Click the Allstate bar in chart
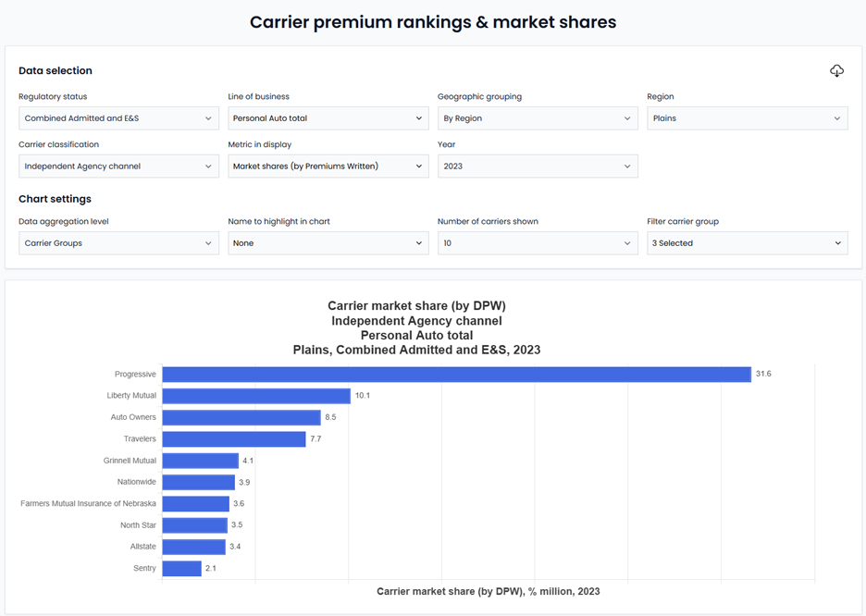 [x=194, y=547]
